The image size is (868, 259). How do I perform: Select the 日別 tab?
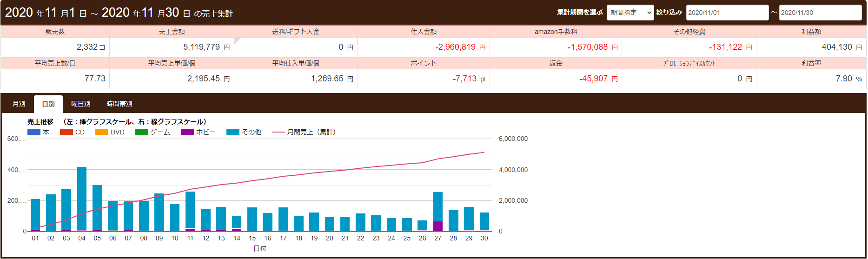(x=48, y=104)
